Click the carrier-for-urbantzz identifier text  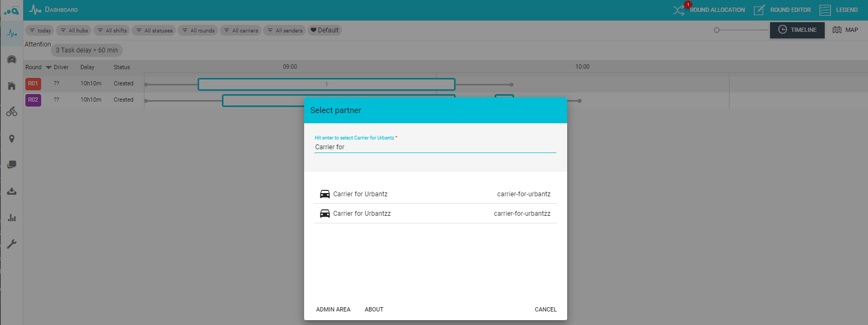(x=522, y=214)
